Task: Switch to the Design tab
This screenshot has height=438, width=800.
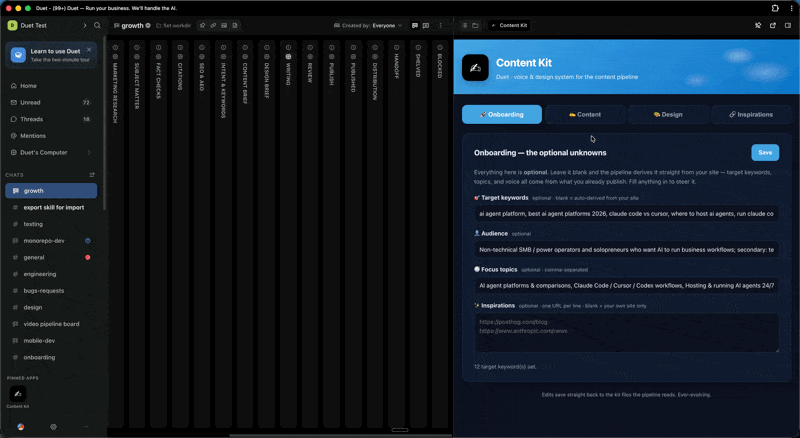Action: [x=668, y=114]
